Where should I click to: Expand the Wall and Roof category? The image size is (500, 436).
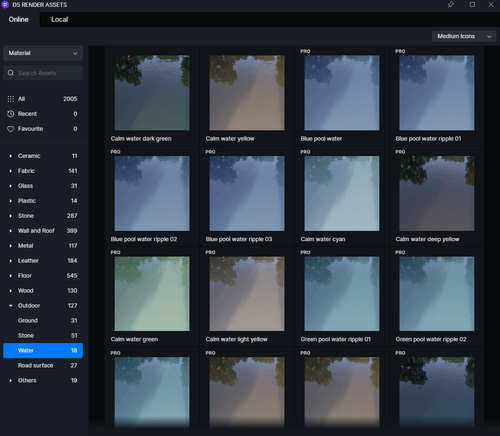pos(11,231)
